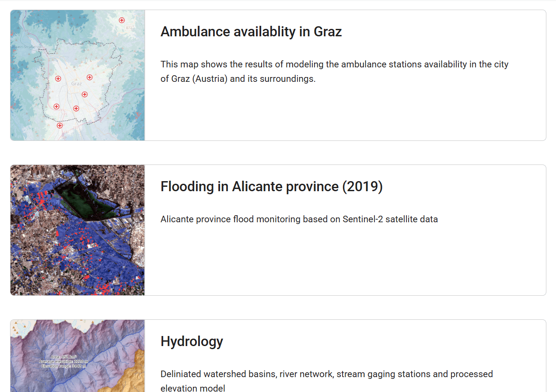Click the Sentinel-2 flood monitoring description

299,219
